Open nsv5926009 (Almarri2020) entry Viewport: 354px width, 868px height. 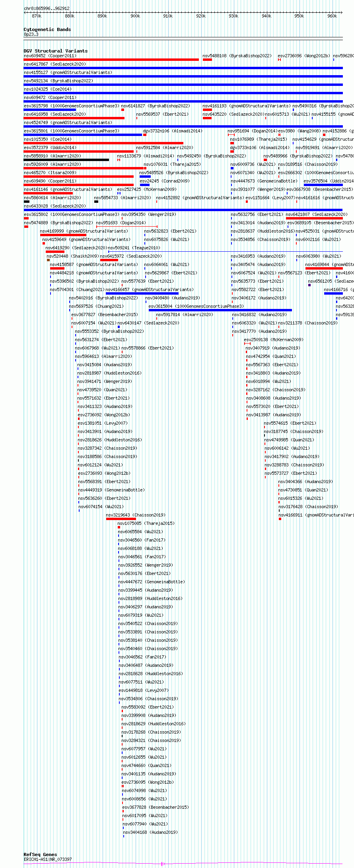click(52, 164)
